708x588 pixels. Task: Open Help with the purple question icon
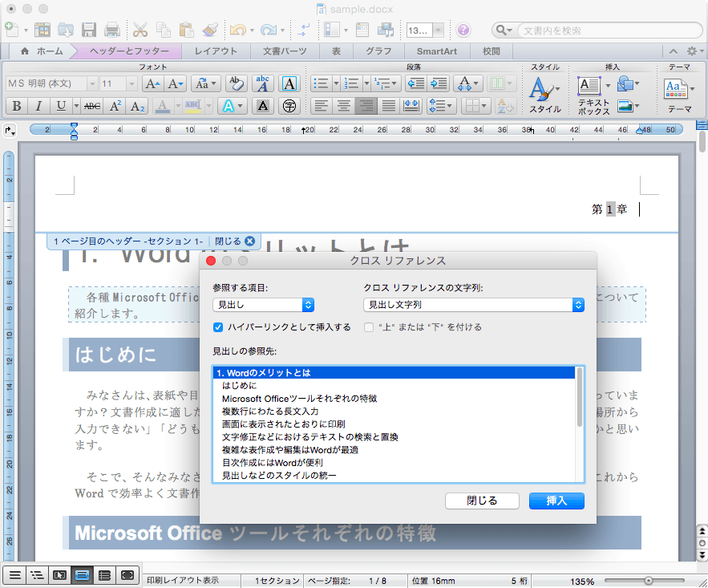pos(463,30)
